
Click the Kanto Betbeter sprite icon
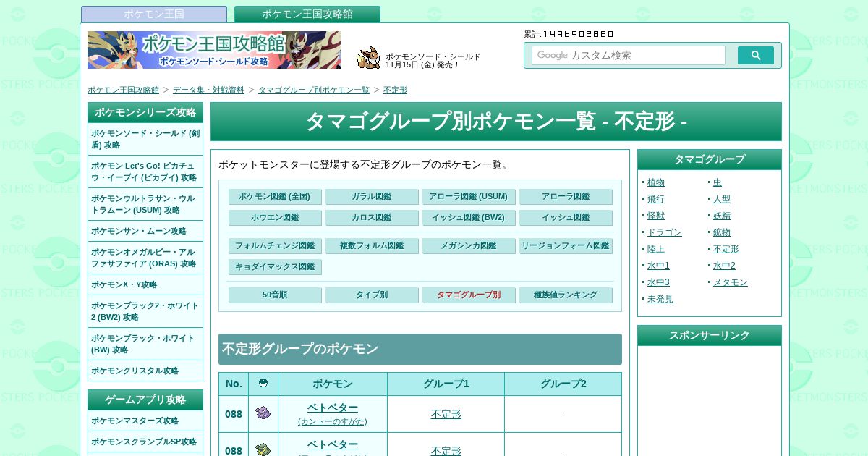point(263,414)
